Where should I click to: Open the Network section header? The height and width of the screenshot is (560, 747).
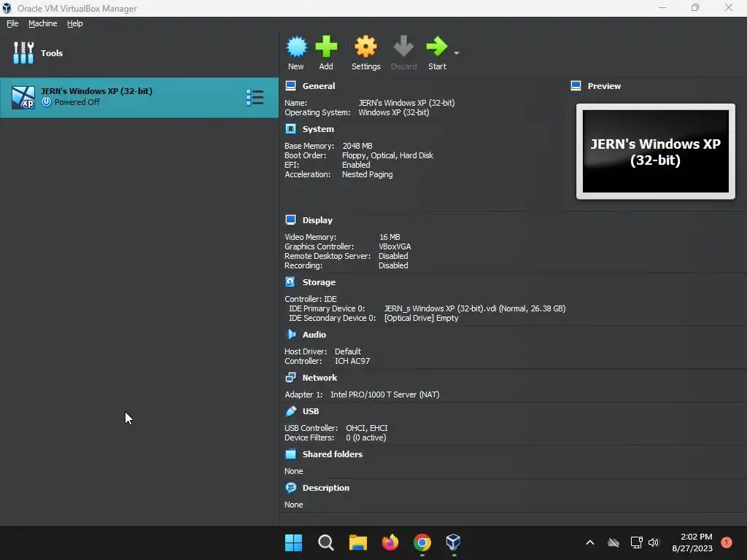[x=320, y=378]
